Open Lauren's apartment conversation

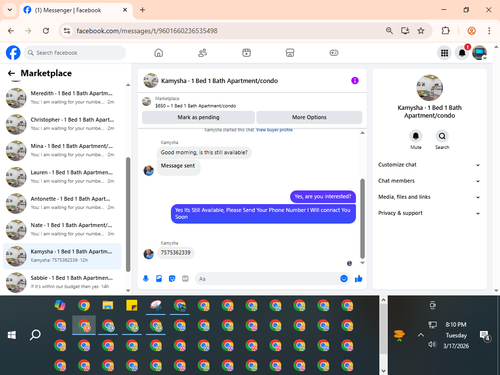point(62,177)
